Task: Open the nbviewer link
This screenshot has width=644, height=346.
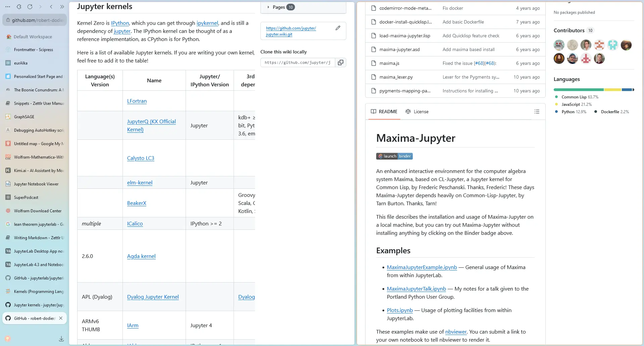Action: click(456, 332)
